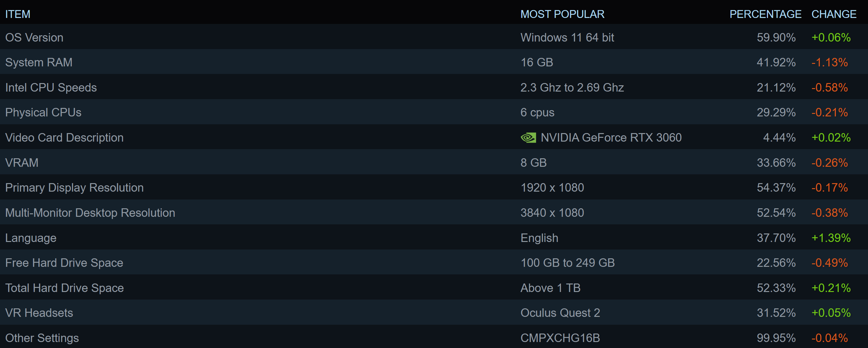Expand the System RAM row

point(39,62)
